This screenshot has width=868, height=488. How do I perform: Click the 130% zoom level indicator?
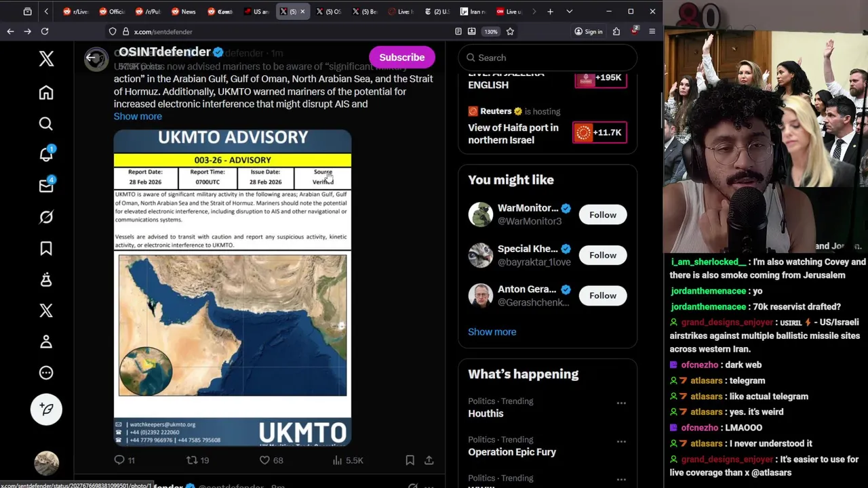pyautogui.click(x=491, y=31)
